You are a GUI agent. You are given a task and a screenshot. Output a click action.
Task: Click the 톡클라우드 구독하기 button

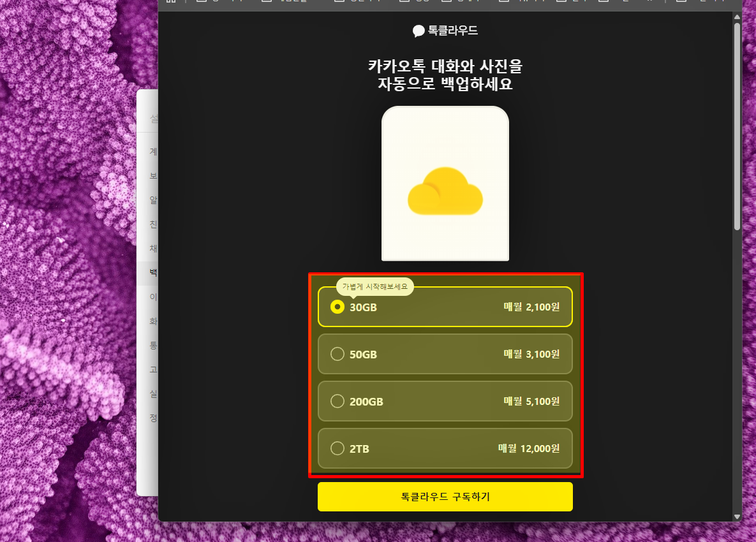coord(445,497)
